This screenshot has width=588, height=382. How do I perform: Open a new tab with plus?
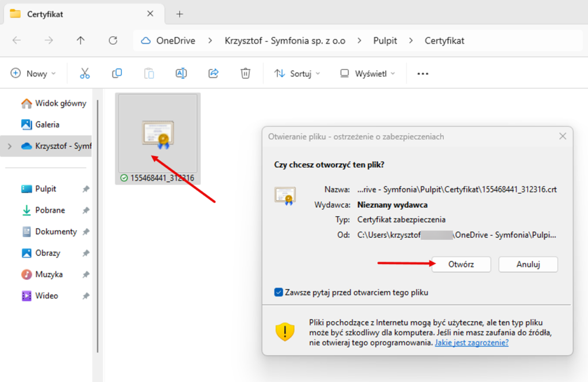[x=180, y=14]
